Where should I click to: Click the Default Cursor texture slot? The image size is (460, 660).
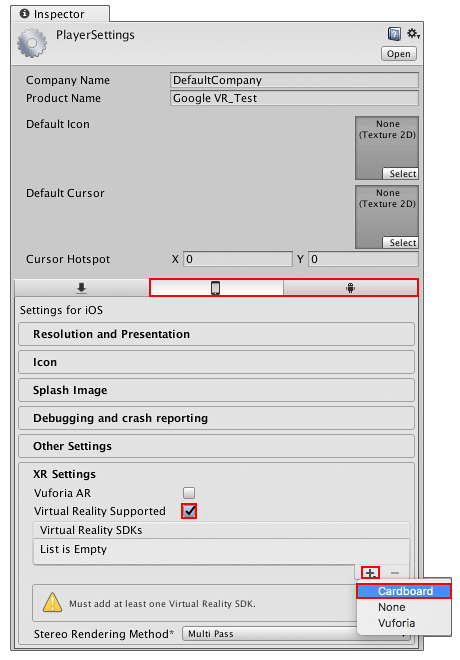tap(387, 217)
